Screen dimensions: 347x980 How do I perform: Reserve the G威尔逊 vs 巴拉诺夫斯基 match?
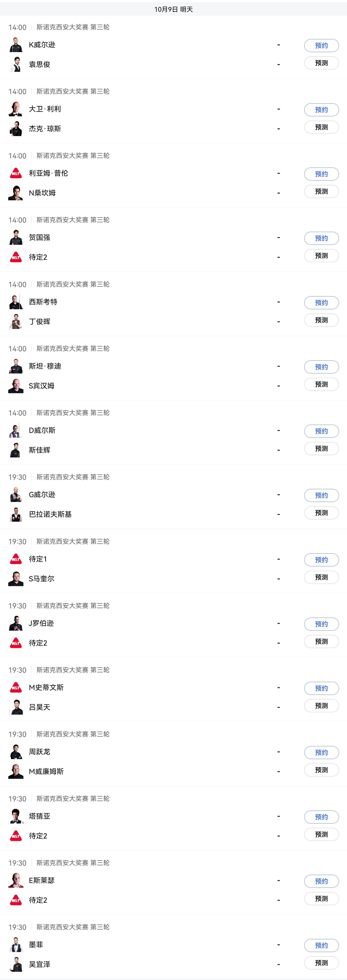pyautogui.click(x=321, y=495)
